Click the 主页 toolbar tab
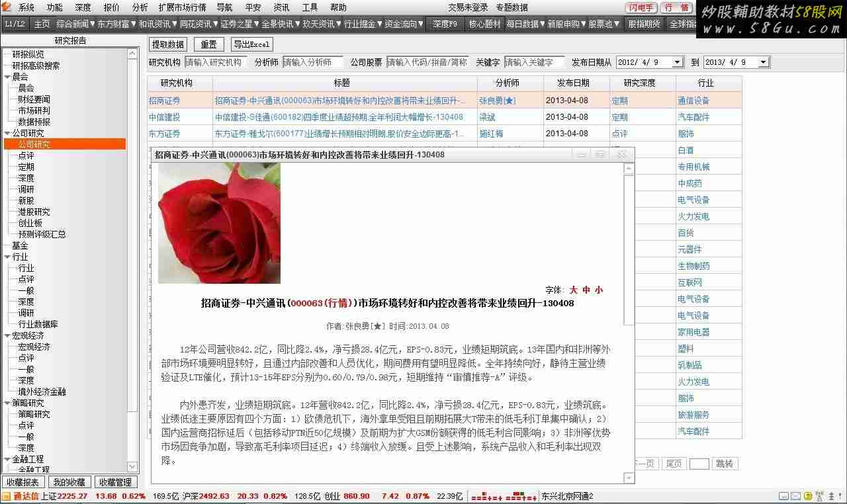The image size is (847, 504). click(x=42, y=24)
